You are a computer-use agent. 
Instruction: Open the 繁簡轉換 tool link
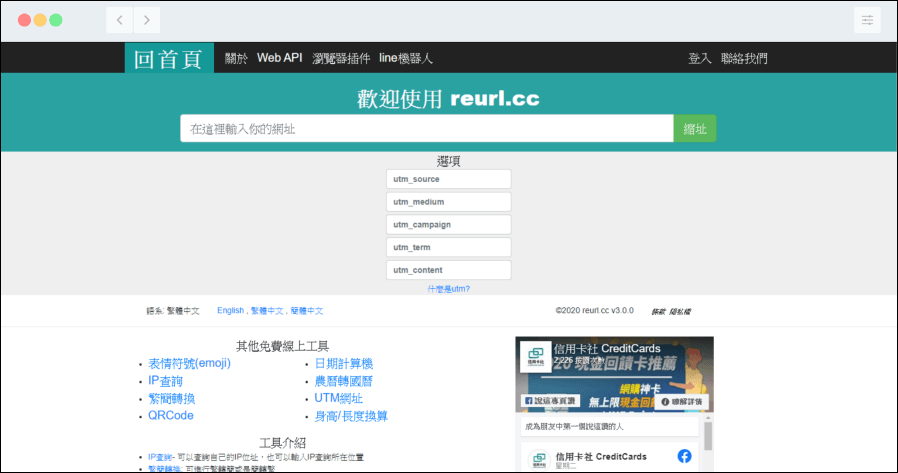[x=172, y=398]
